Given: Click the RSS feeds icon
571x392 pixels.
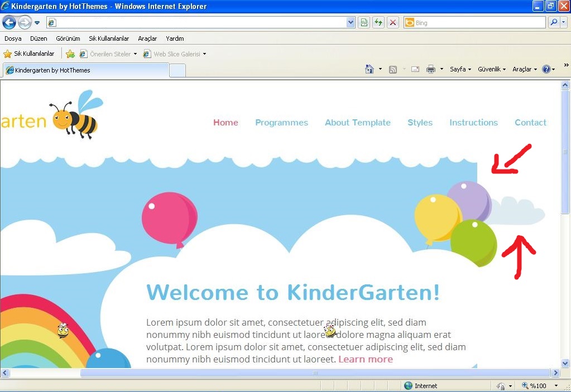Looking at the screenshot, I should coord(393,70).
